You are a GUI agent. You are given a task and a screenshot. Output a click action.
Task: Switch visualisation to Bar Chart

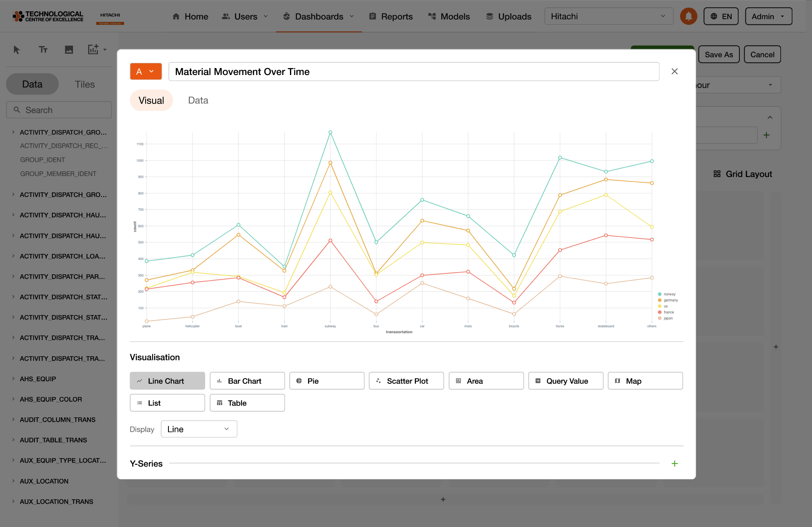point(247,381)
